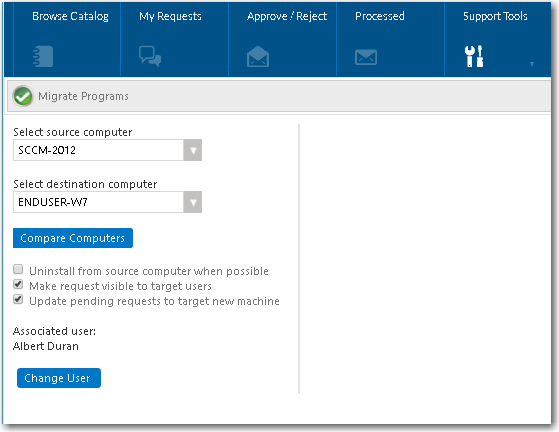The height and width of the screenshot is (432, 559).
Task: Expand the Support Tools small arrow
Action: pos(532,64)
